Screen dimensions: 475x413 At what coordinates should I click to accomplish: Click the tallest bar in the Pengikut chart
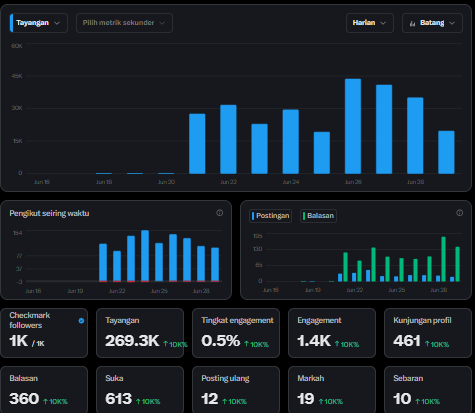click(x=145, y=256)
